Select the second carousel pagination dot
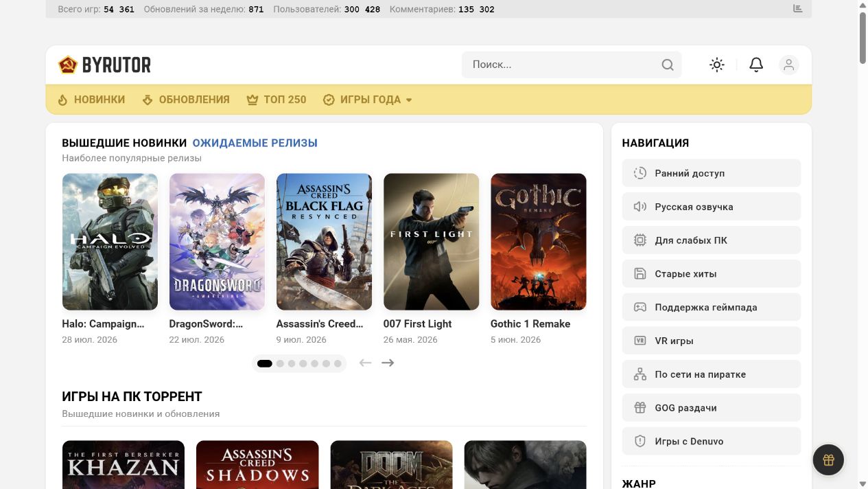 point(280,363)
